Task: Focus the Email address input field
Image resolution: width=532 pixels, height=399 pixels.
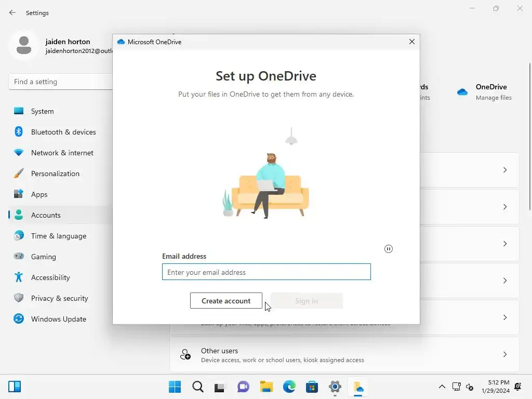Action: point(267,272)
